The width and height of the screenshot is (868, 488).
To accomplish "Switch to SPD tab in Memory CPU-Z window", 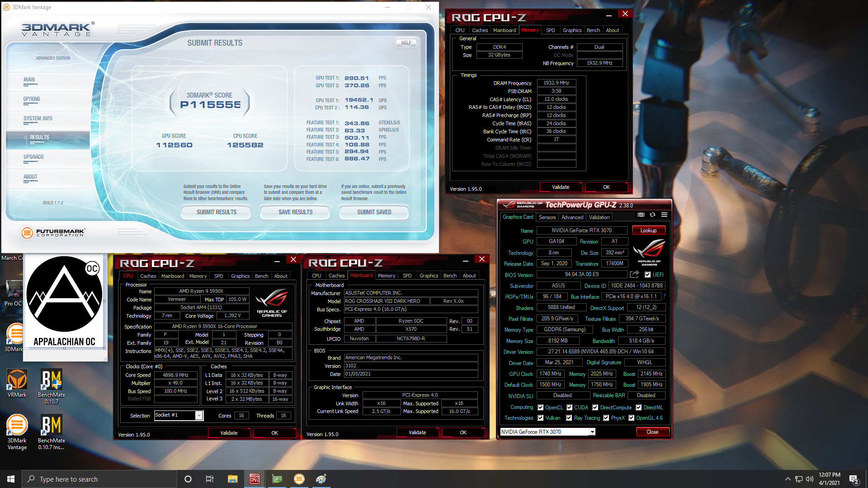I will tap(550, 30).
